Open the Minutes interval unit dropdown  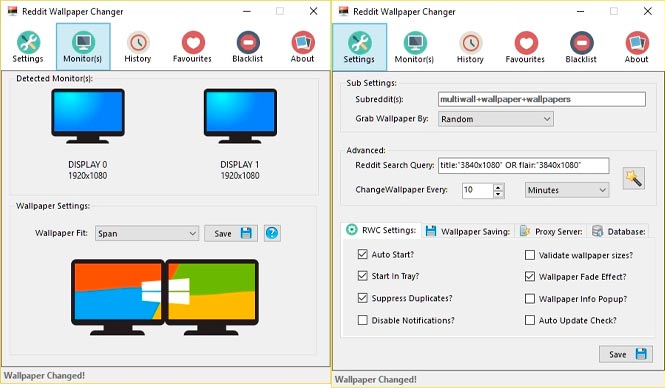[x=567, y=190]
